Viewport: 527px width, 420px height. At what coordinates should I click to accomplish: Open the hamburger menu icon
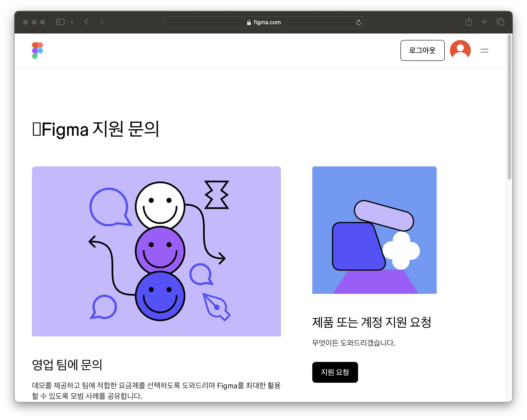(484, 51)
